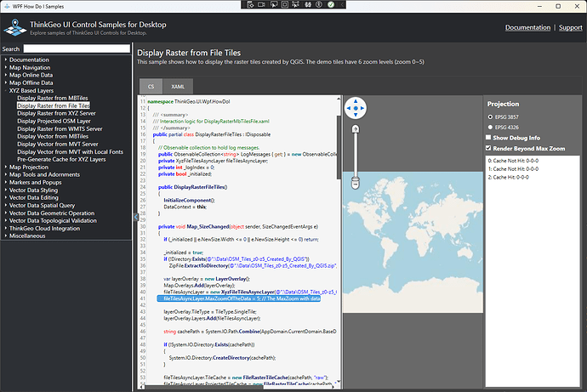Viewport: 587px width, 392px height.
Task: Collapse the XYZ Based Layers node
Action: pyautogui.click(x=6, y=90)
